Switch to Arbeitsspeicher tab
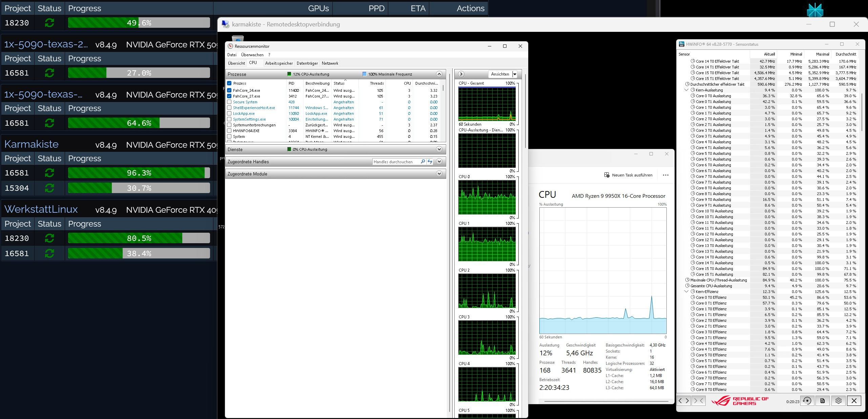This screenshot has height=419, width=868. (x=278, y=63)
